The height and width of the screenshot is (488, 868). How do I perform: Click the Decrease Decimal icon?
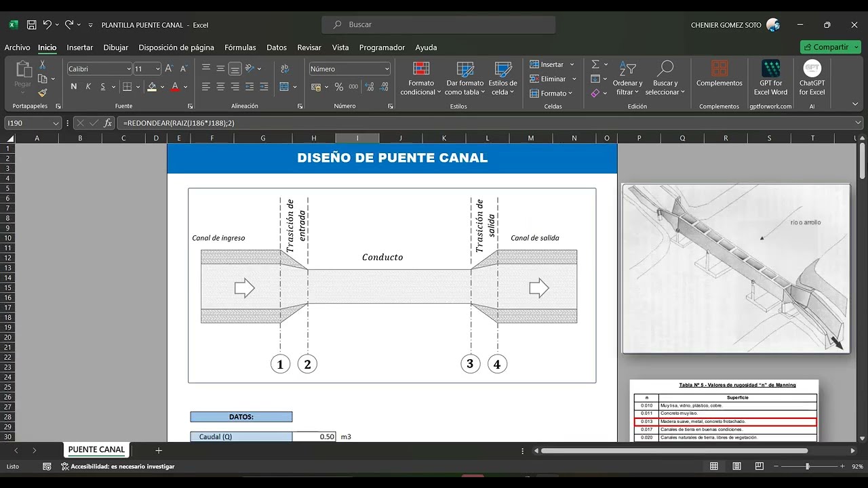(384, 87)
